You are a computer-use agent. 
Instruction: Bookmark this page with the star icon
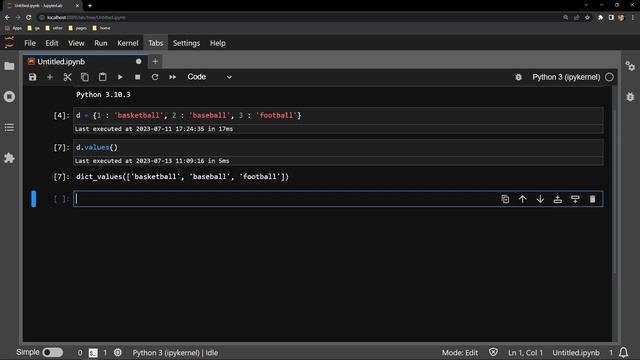(x=587, y=18)
